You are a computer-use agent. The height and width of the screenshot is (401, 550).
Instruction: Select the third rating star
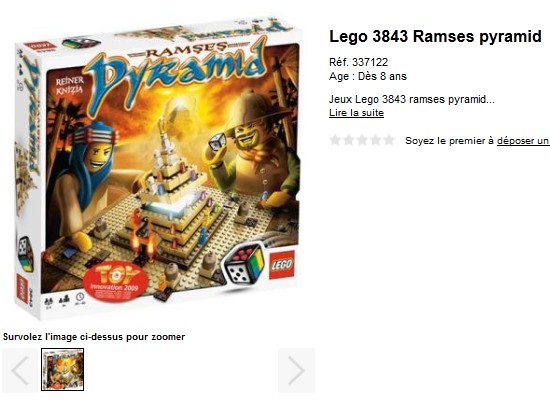362,140
